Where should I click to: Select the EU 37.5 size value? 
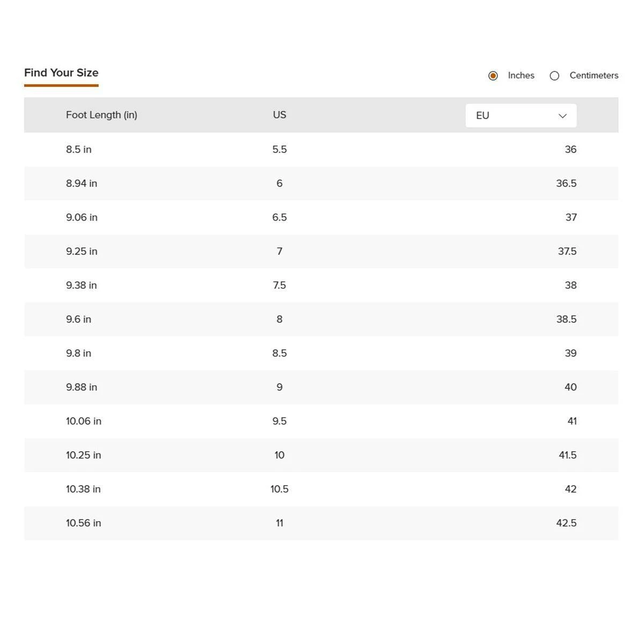click(x=567, y=251)
